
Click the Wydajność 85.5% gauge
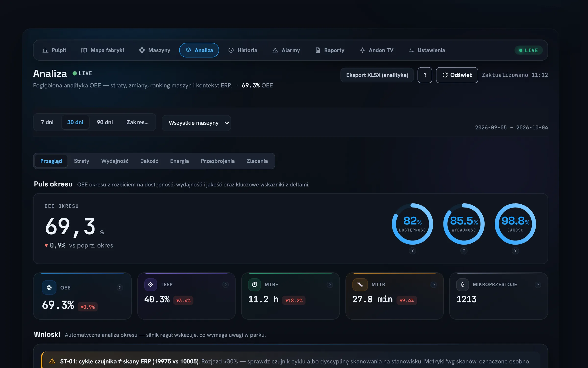(x=464, y=224)
